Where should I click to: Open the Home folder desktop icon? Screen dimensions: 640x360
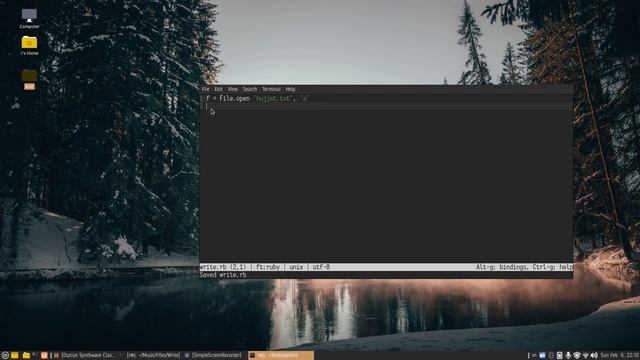pyautogui.click(x=29, y=45)
